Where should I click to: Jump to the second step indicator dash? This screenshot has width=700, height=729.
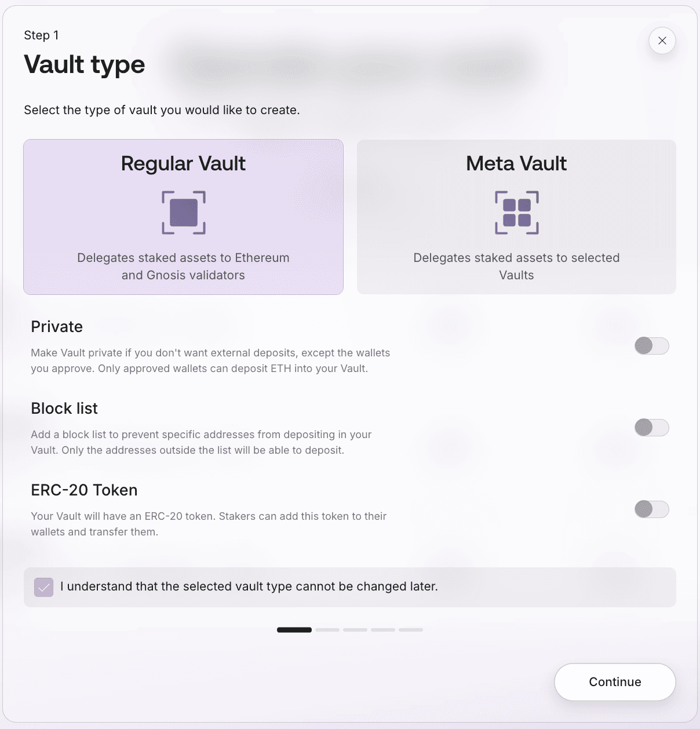pos(327,630)
